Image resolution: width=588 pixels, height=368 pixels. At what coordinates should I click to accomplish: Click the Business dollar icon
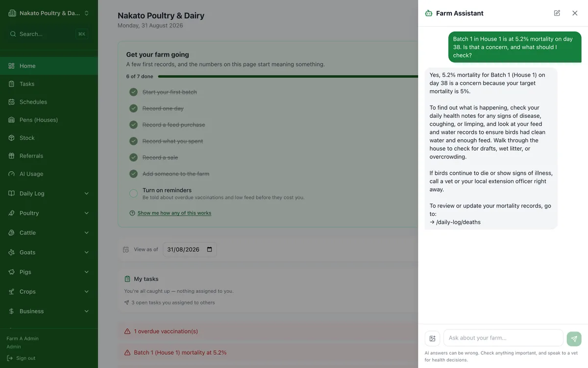pyautogui.click(x=12, y=311)
